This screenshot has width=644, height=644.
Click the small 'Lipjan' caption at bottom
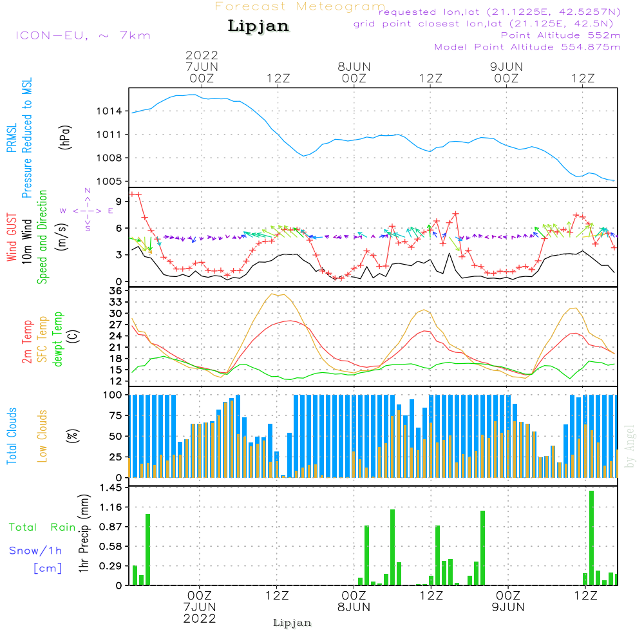(x=292, y=623)
